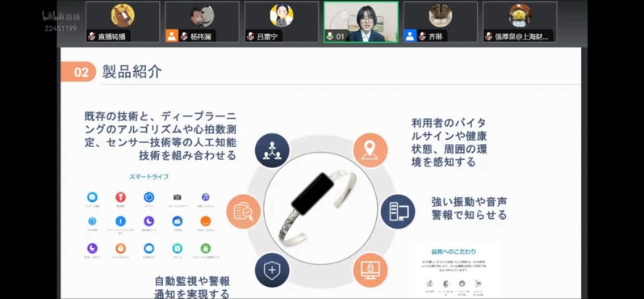Viewport: 644px width, 299px height.
Task: Click the orange document checklist icon
Action: coord(244,212)
